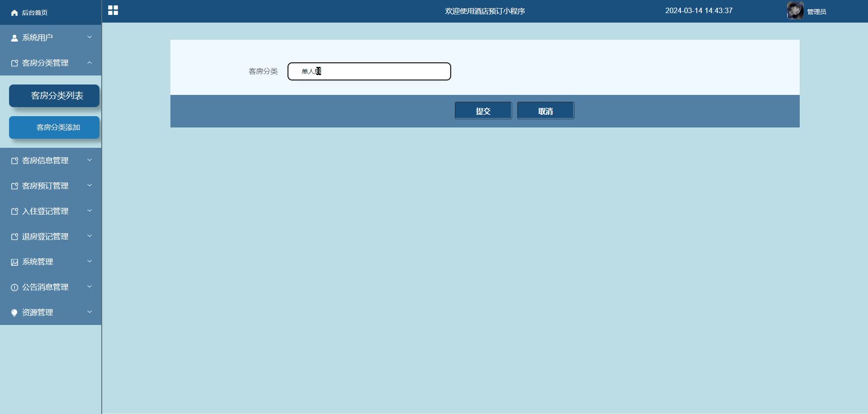Expand the 退房登记管理 chevron

pyautogui.click(x=90, y=236)
